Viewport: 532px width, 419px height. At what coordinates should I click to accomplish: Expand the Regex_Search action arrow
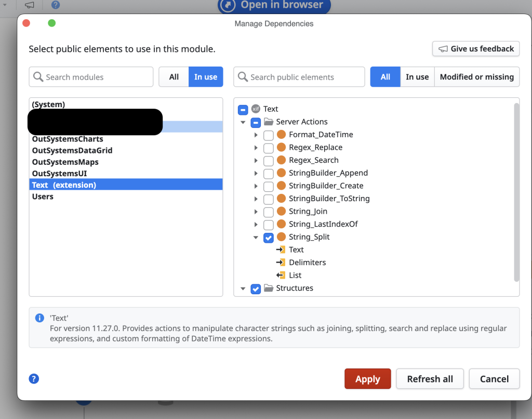(256, 160)
